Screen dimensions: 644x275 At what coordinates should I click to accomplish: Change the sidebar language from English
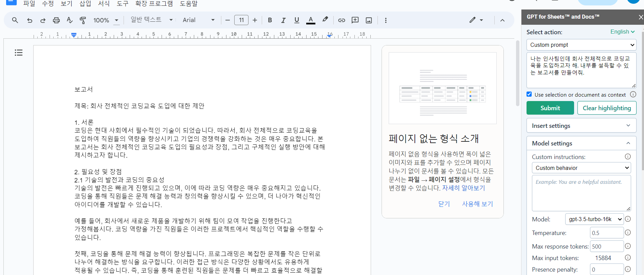(622, 32)
